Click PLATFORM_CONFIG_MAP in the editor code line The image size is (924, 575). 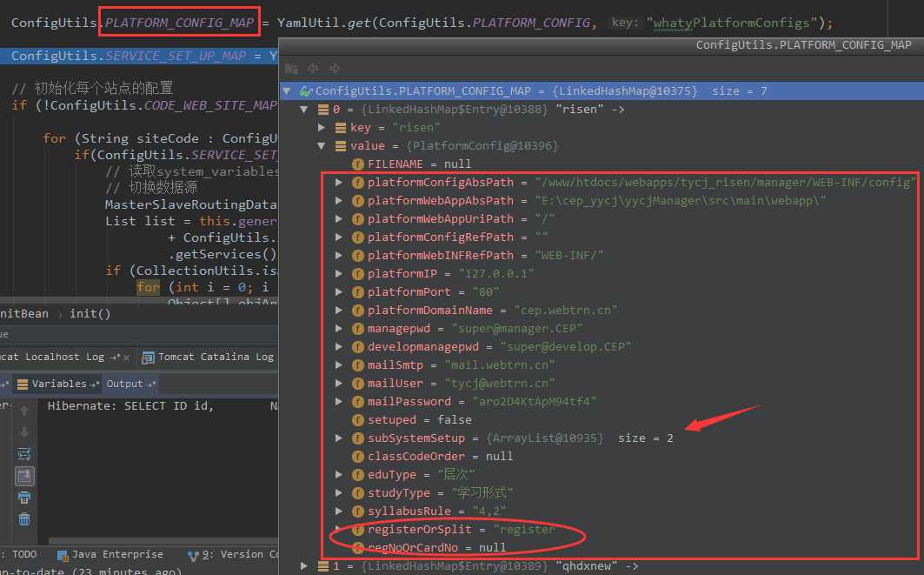[180, 23]
